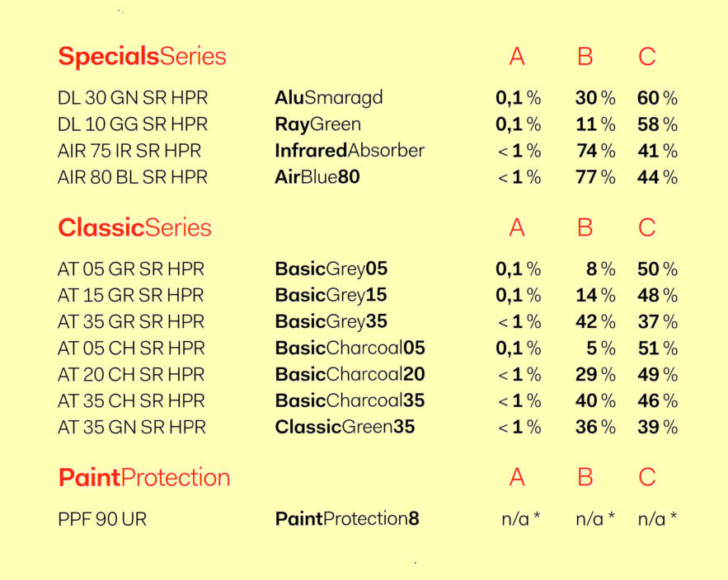Click the PaintProtection8 product name

tap(347, 518)
